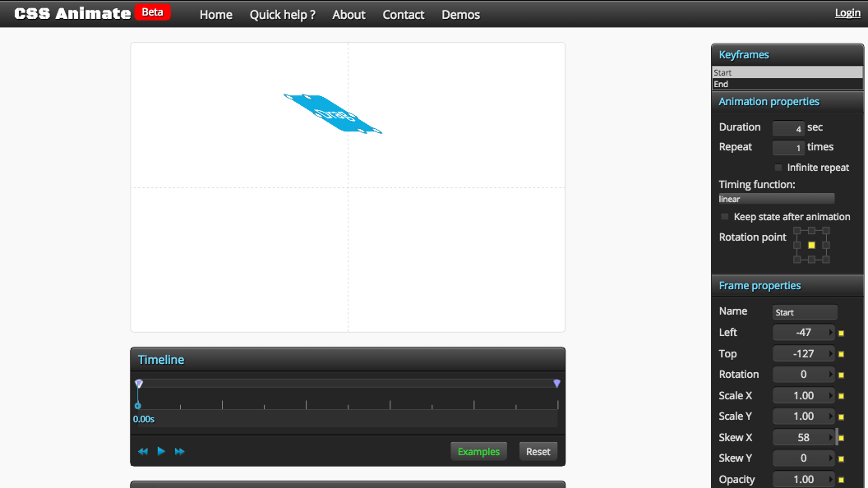Click the arrow in the Skew X field

tap(830, 437)
